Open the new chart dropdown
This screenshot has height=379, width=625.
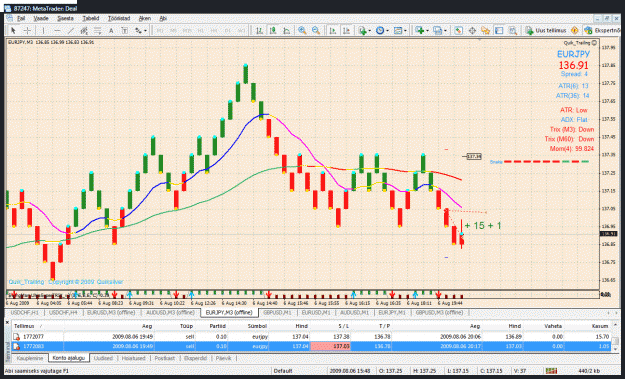pyautogui.click(x=421, y=30)
